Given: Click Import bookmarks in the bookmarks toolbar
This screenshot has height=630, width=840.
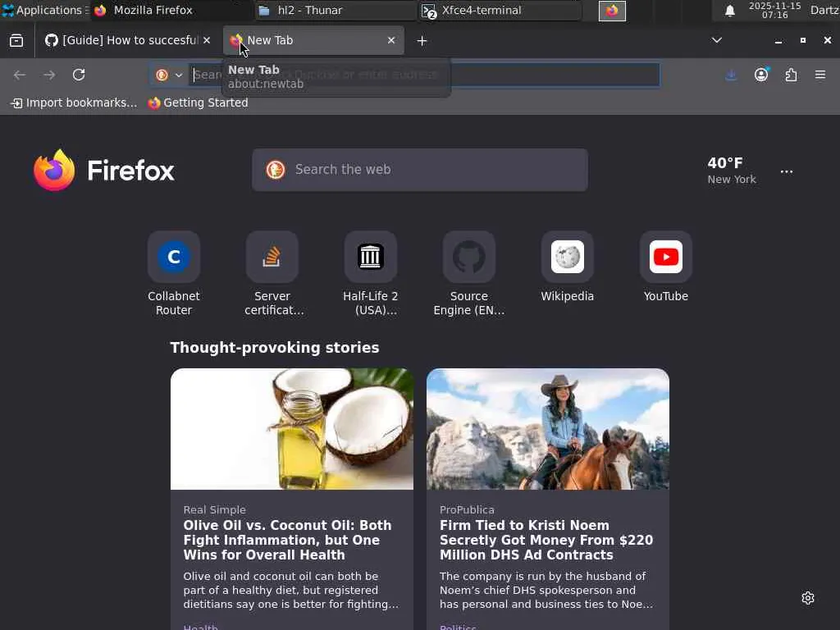Looking at the screenshot, I should 74,103.
